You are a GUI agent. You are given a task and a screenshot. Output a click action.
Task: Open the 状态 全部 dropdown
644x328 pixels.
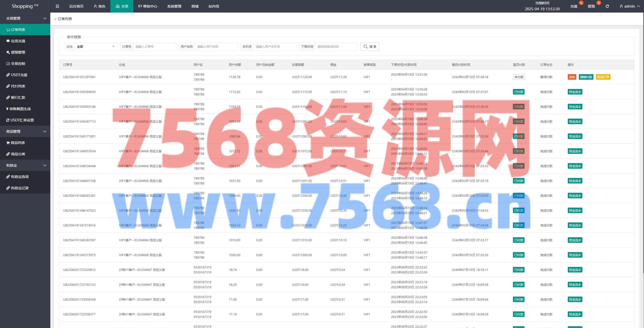click(x=96, y=46)
